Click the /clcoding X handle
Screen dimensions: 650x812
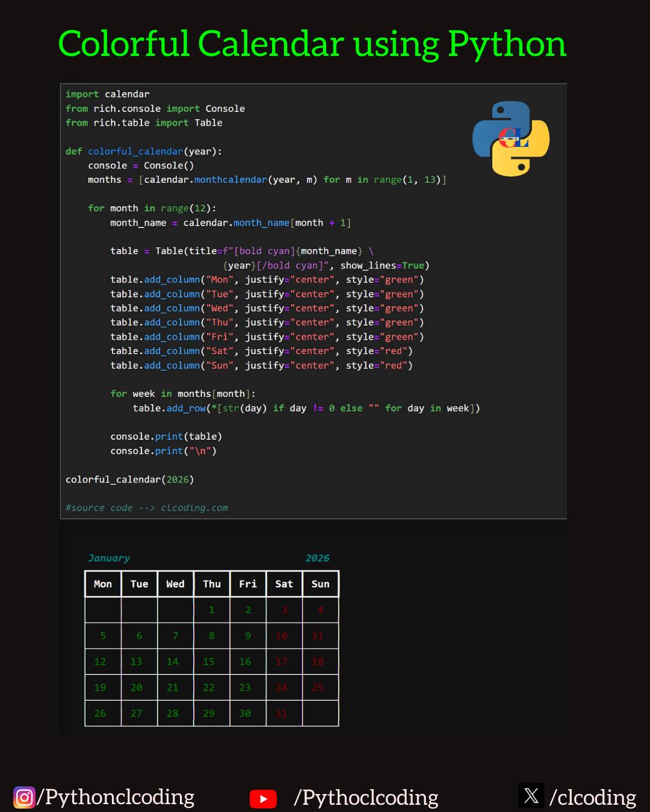[593, 798]
